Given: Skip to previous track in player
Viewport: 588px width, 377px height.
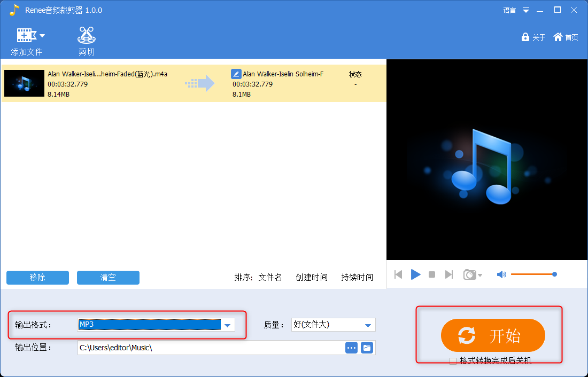Looking at the screenshot, I should pyautogui.click(x=398, y=274).
